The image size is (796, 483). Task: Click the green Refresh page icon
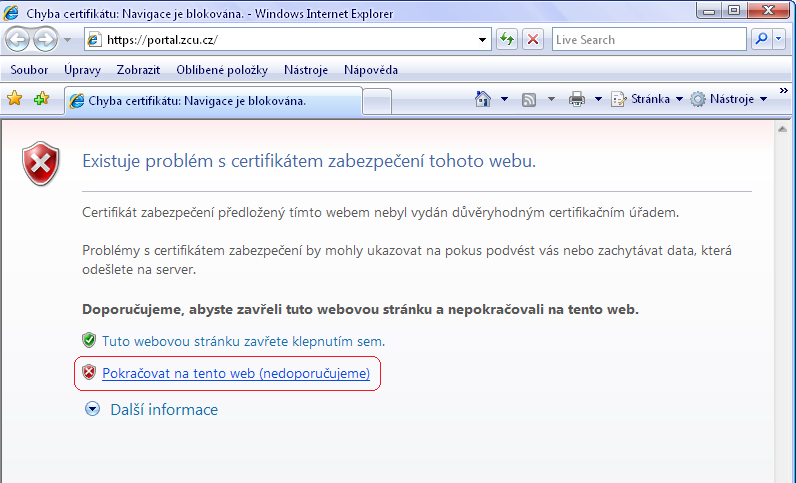(507, 40)
